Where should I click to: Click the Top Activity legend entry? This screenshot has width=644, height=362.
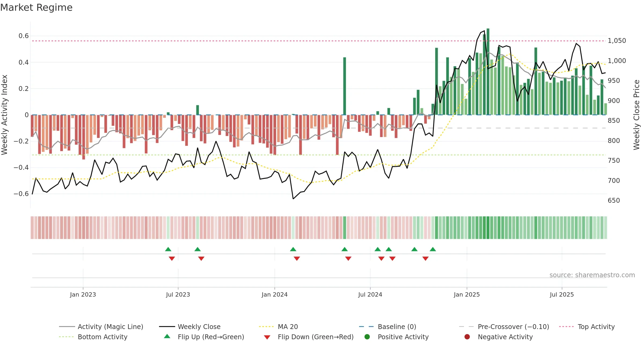tap(587, 327)
